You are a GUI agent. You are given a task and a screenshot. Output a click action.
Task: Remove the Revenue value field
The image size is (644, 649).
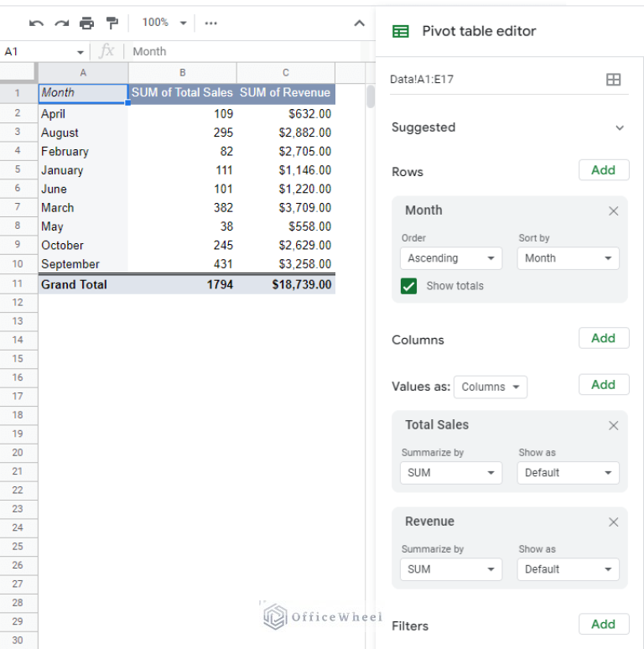tap(613, 522)
